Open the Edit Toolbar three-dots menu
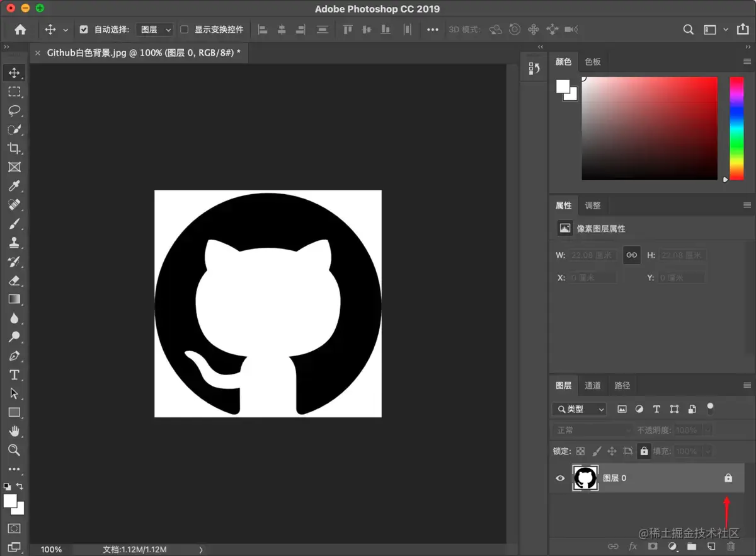 [14, 469]
